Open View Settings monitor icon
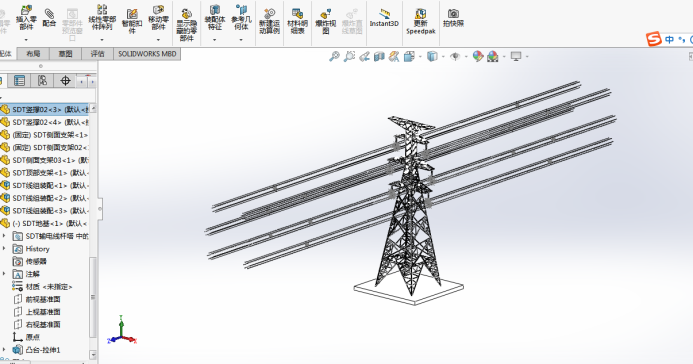Image resolution: width=693 pixels, height=364 pixels. (516, 57)
